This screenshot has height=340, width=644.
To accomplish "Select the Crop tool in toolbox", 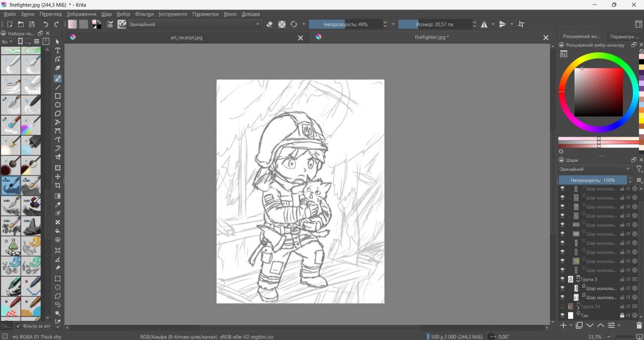I will 57,186.
